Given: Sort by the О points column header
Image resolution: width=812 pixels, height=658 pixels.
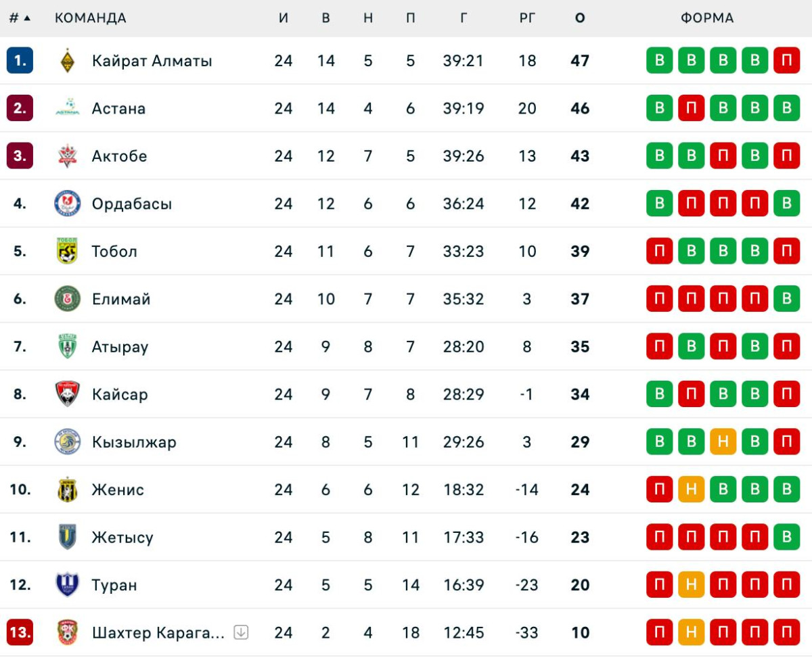Looking at the screenshot, I should [580, 18].
